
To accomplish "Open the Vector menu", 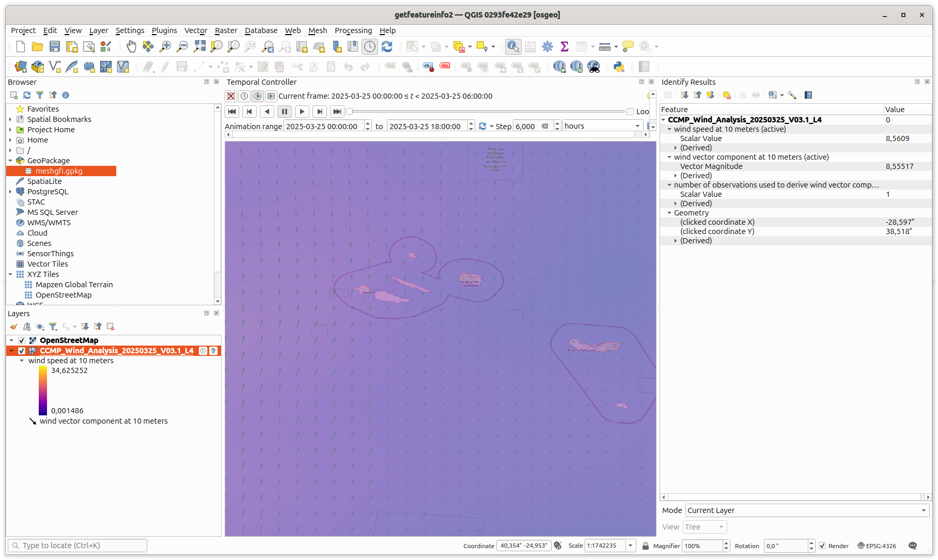I will click(196, 30).
